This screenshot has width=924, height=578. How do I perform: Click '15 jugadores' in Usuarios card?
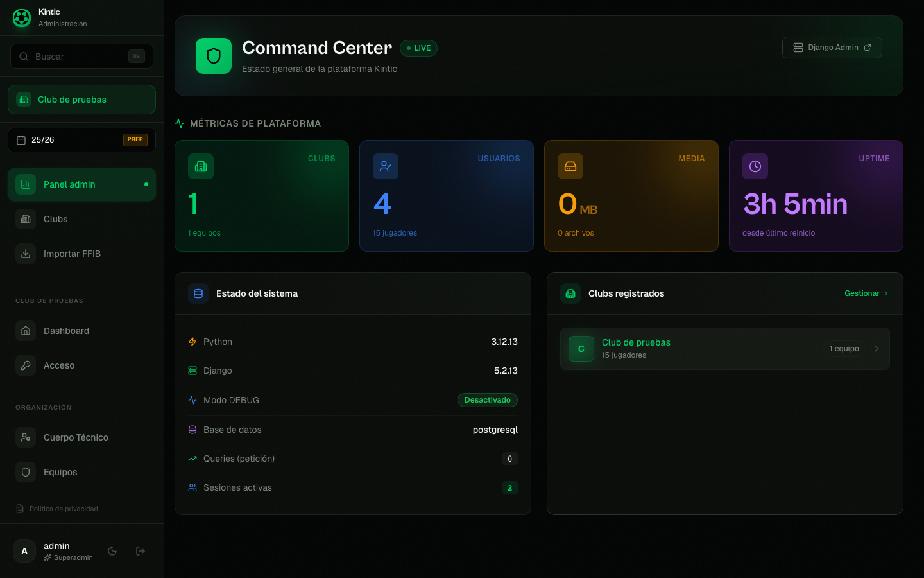(395, 233)
